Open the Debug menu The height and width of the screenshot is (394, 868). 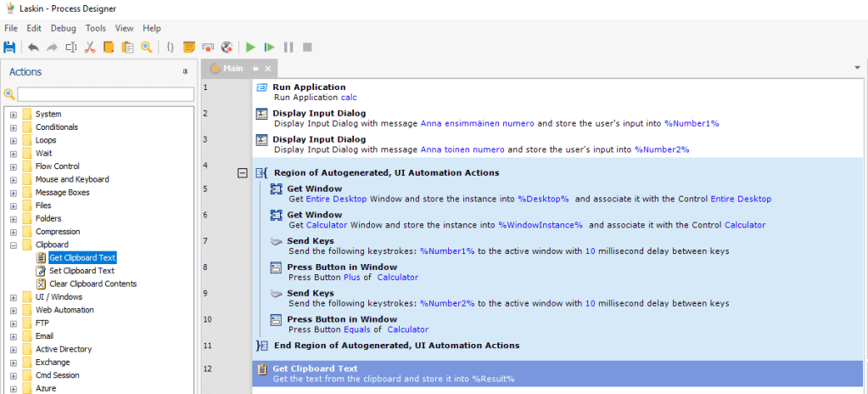tap(63, 28)
